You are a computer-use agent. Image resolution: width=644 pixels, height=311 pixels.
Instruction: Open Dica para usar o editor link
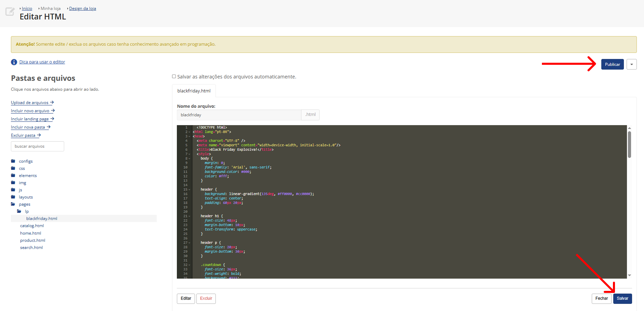click(x=42, y=62)
